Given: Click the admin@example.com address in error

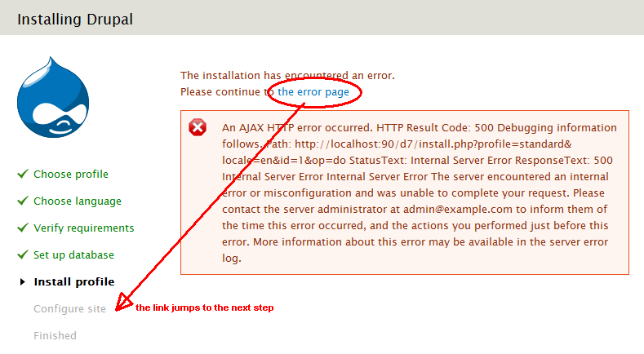Looking at the screenshot, I should point(458,210).
